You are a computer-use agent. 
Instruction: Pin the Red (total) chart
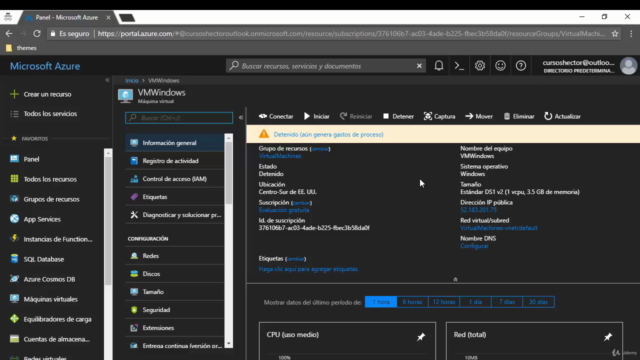(x=608, y=337)
